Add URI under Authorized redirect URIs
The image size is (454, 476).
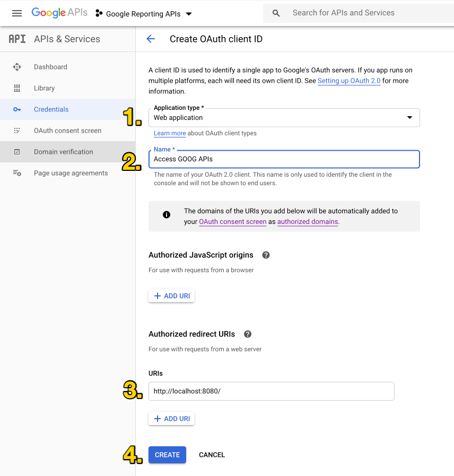click(x=171, y=419)
